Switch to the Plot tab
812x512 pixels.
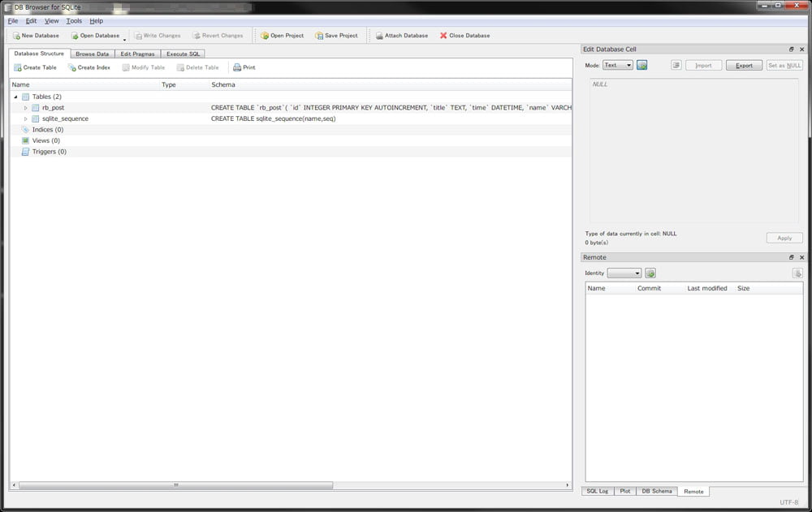point(625,491)
